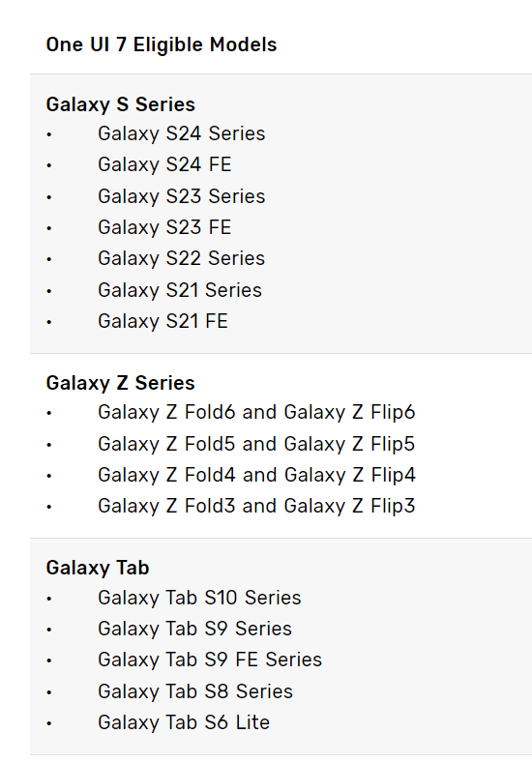Image resolution: width=532 pixels, height=763 pixels.
Task: Click the Galaxy Tab S9 Series item
Action: pyautogui.click(x=194, y=629)
